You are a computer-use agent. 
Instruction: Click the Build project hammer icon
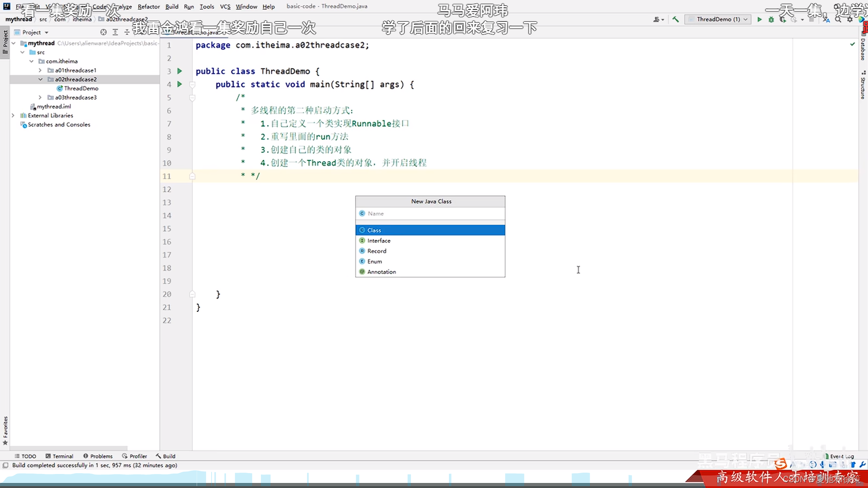click(675, 19)
